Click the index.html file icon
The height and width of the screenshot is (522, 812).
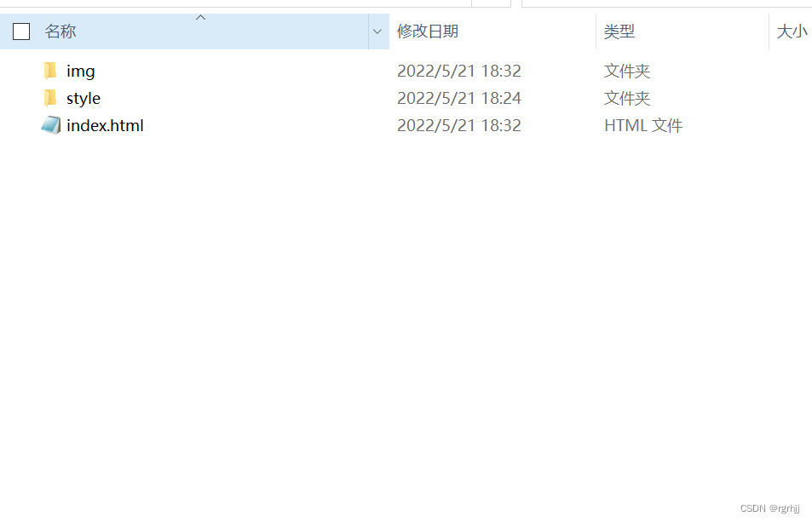tap(51, 125)
